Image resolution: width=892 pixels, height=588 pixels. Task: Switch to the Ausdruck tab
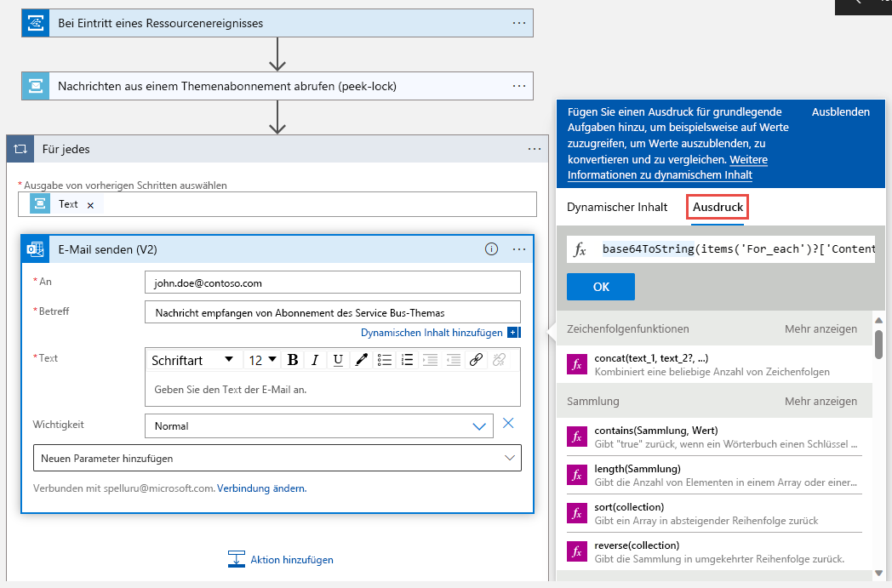click(718, 207)
